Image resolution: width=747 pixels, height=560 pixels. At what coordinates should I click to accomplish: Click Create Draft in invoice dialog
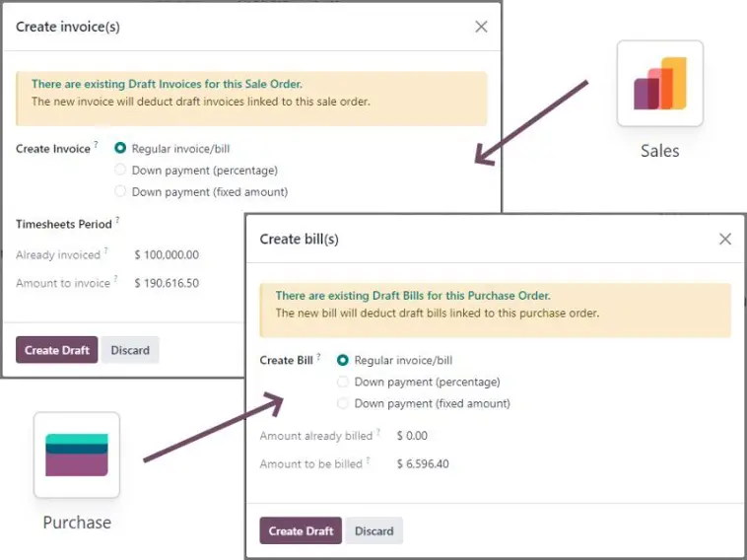pos(57,350)
